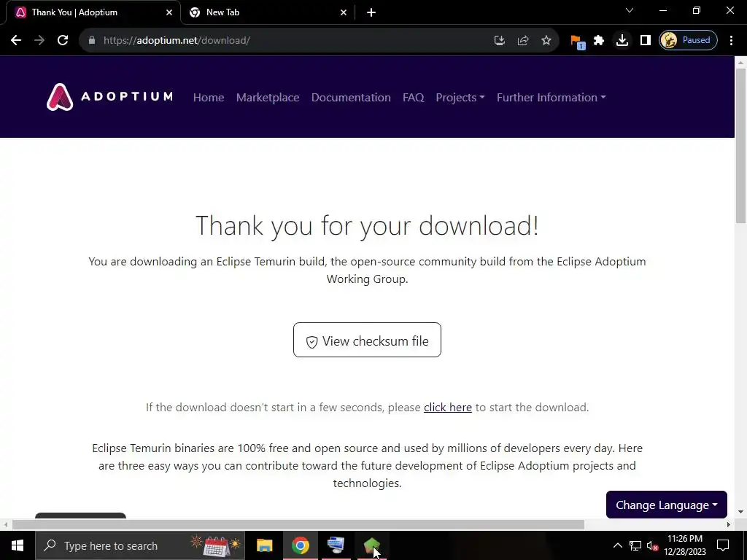Close the Thank You | Adoptium tab
The height and width of the screenshot is (560, 747).
point(169,12)
